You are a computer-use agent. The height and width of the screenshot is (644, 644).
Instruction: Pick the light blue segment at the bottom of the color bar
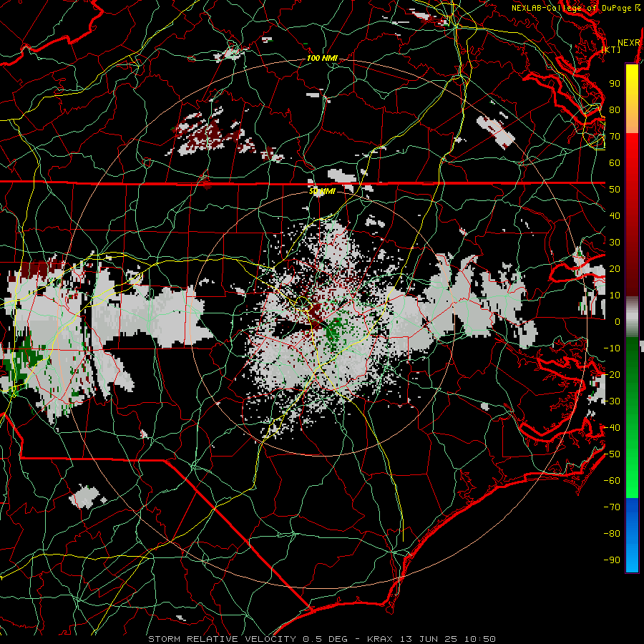(x=632, y=555)
